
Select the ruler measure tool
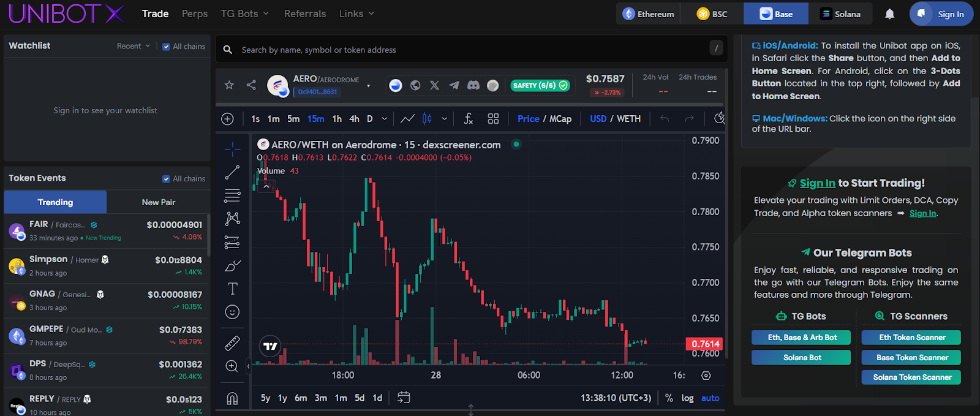point(233,343)
